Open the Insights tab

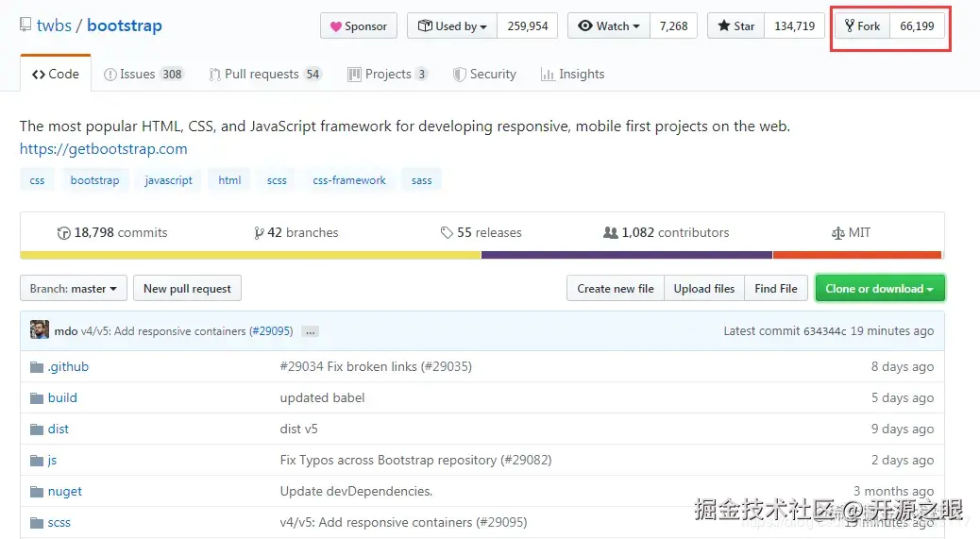pos(572,74)
